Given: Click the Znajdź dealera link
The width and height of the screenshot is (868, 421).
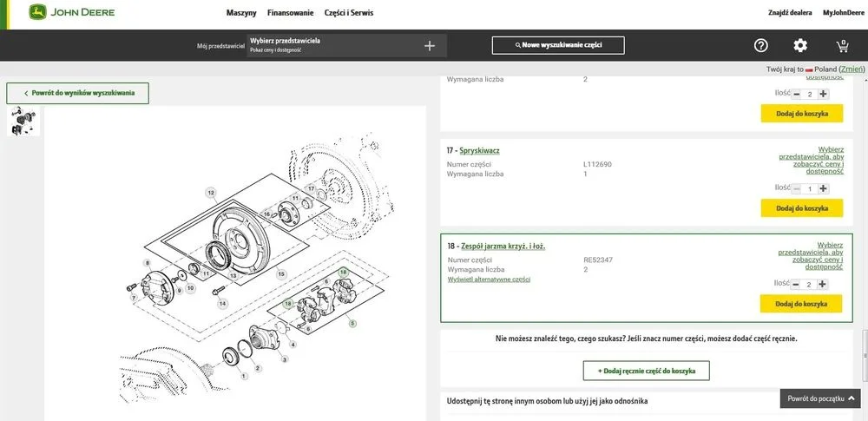Looking at the screenshot, I should click(790, 13).
